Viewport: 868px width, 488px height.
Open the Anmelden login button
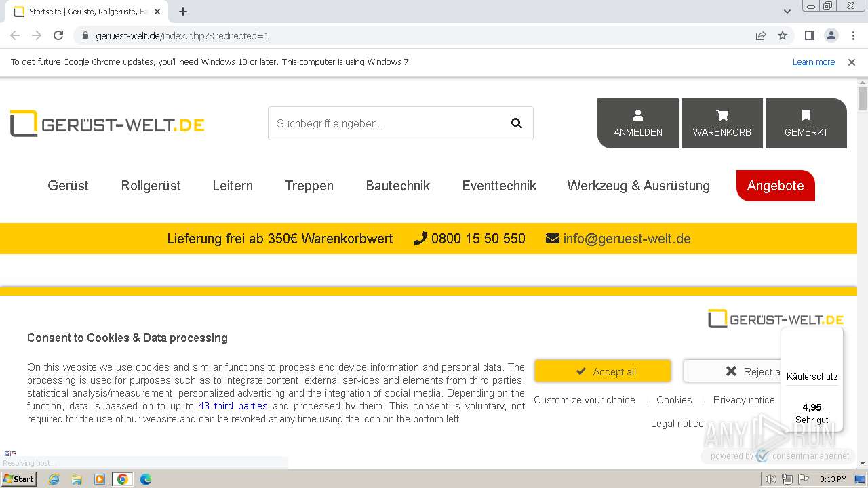coord(638,123)
